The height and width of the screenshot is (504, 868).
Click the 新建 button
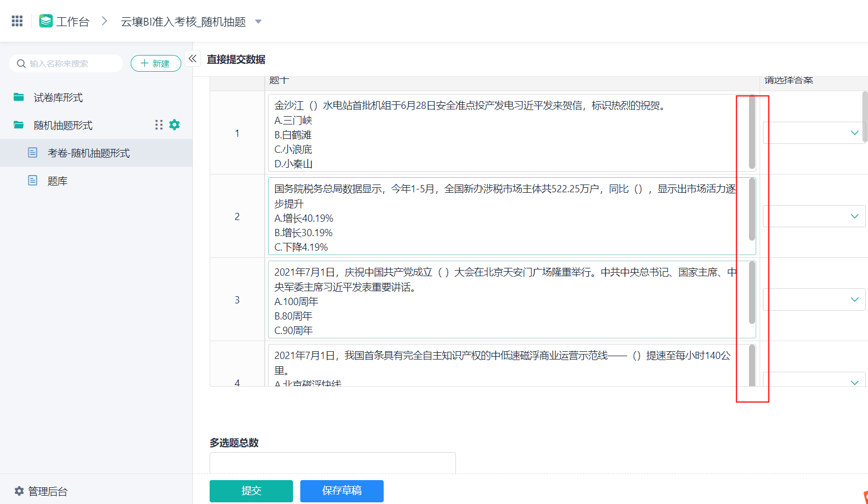156,63
